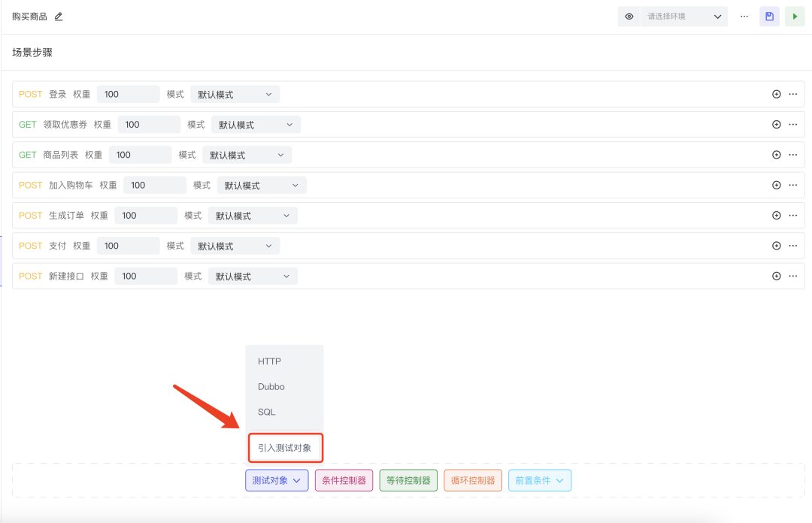Click the 商品列表 step name
This screenshot has width=812, height=523.
[x=61, y=155]
